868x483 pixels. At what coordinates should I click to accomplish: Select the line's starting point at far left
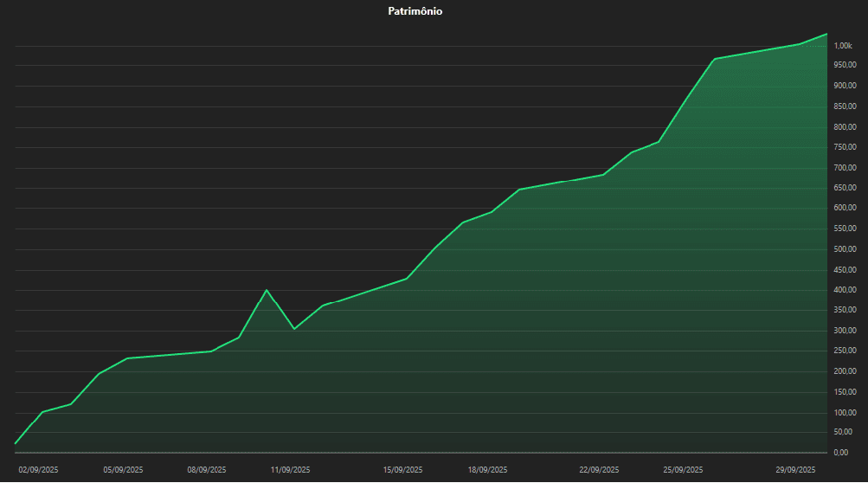pos(16,444)
